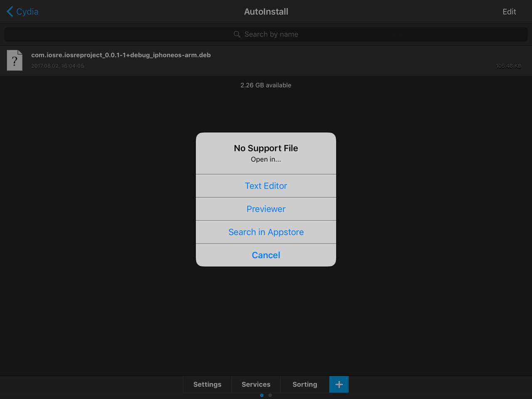
Task: Open the Settings toolbar item
Action: 207,384
